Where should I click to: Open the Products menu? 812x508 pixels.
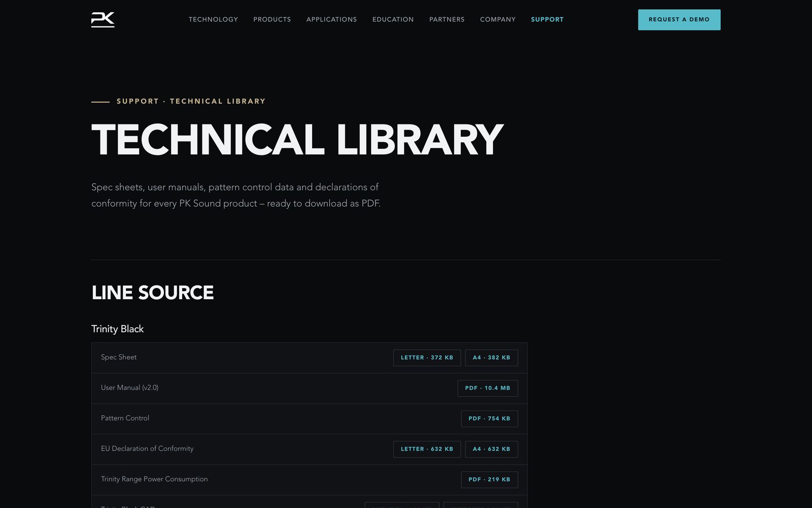[x=272, y=19]
